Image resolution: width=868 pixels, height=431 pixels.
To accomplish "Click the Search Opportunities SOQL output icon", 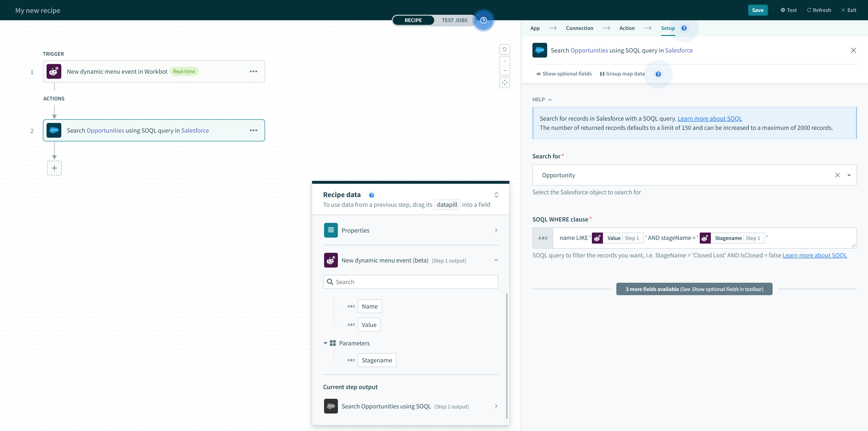I will [x=331, y=406].
